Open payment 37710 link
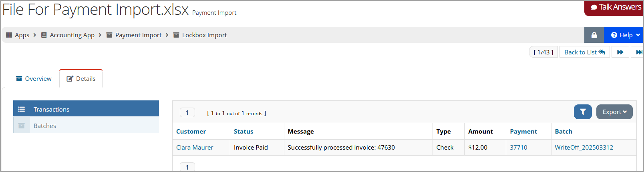Screen dimensions: 644x172 [518, 147]
